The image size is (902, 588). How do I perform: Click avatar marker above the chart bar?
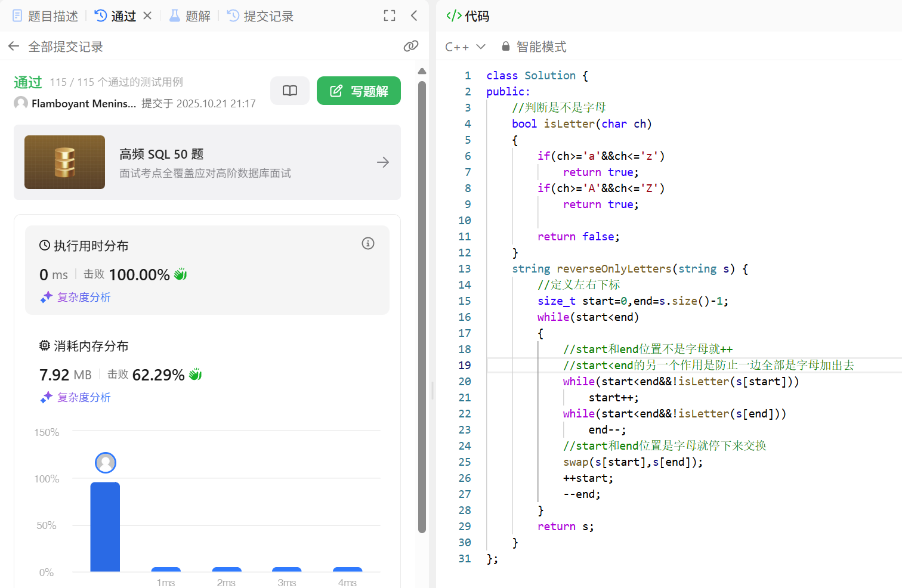point(106,463)
